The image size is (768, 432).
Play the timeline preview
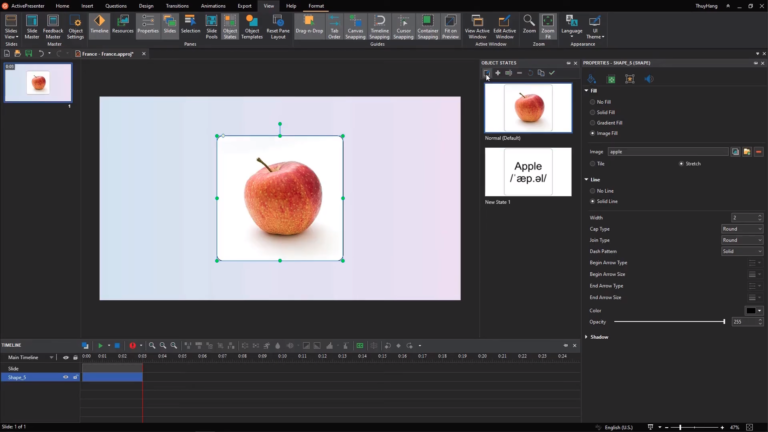(x=100, y=346)
